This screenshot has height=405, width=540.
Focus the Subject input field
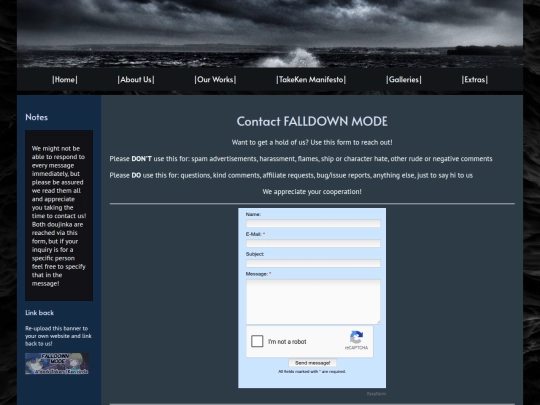[313, 263]
